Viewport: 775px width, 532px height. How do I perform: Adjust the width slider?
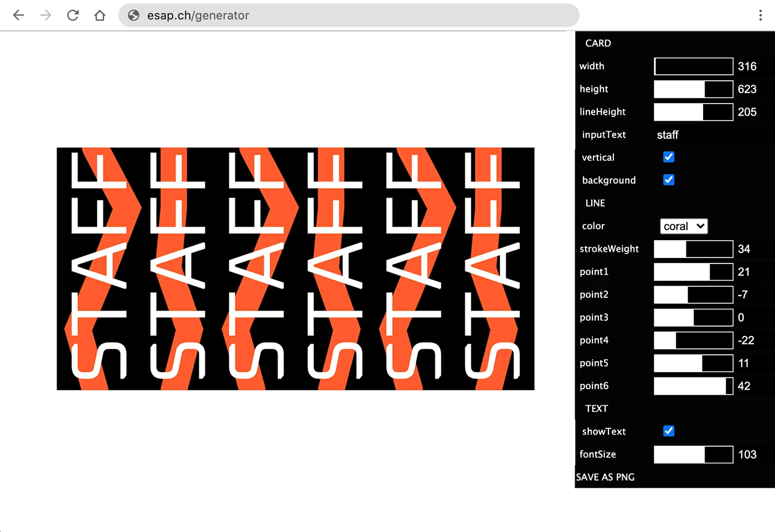(694, 66)
